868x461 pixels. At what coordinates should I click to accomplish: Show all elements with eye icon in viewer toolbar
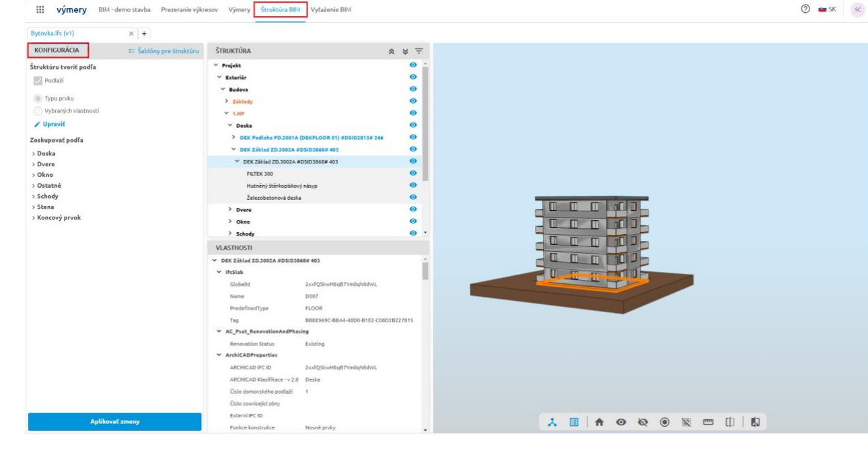tap(622, 422)
